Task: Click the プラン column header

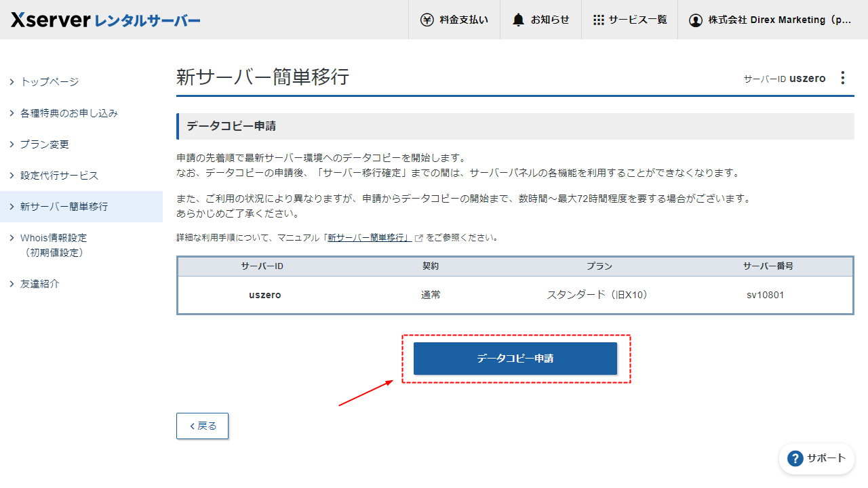Action: 599,266
